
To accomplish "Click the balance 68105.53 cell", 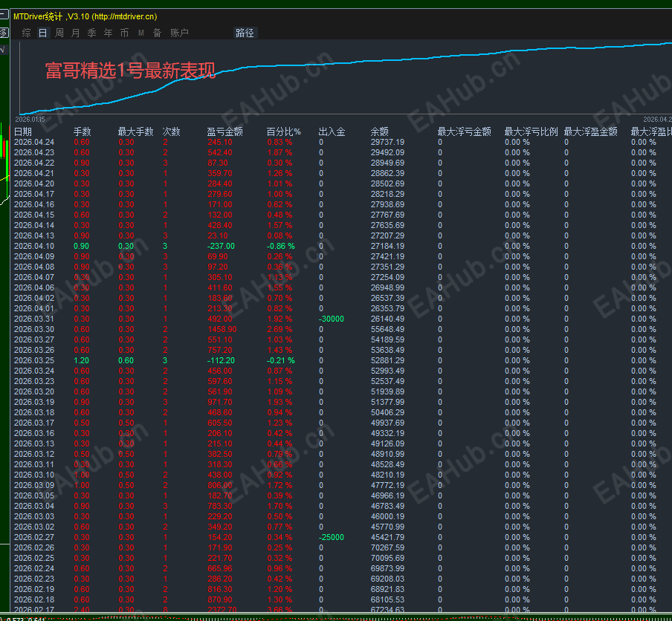I will tap(387, 599).
